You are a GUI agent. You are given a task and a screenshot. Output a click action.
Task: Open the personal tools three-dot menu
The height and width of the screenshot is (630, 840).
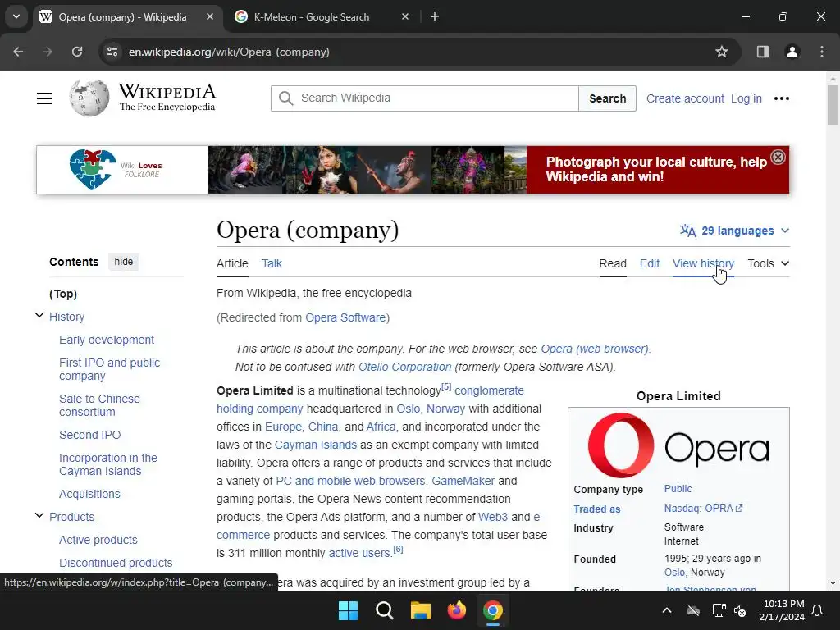(782, 98)
